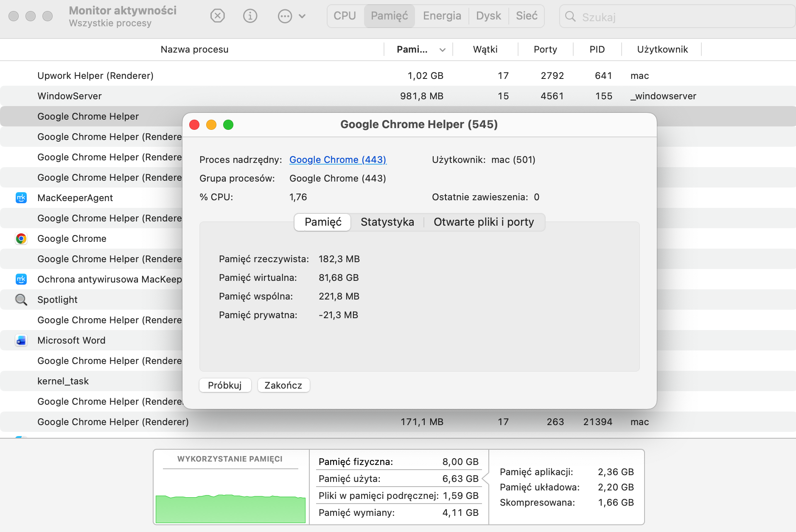Open the Google Chrome (443) parent process link
Screen dimensions: 796x532
click(338, 160)
